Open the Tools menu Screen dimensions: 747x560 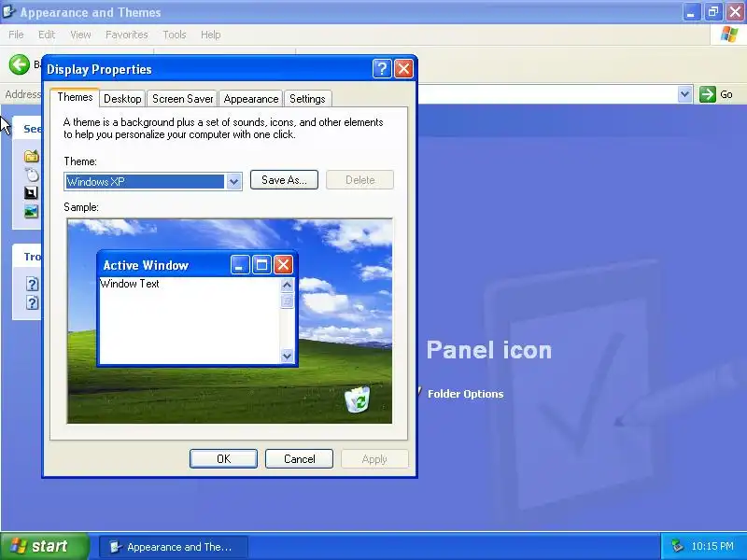(174, 35)
